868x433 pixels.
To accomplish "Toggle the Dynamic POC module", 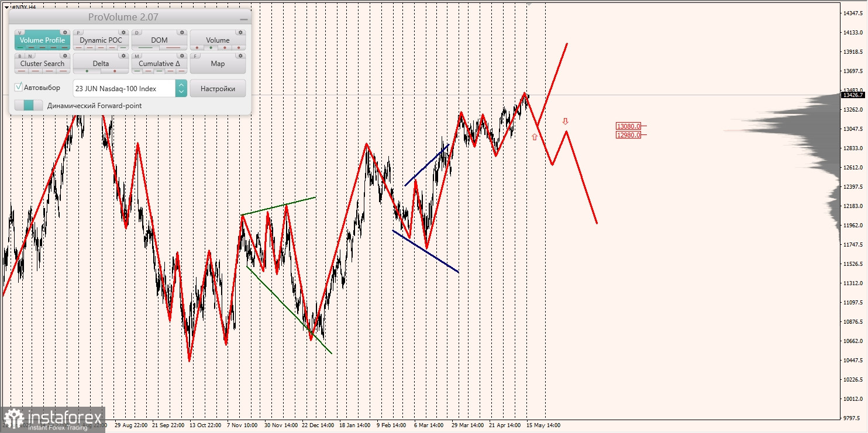I will click(101, 40).
